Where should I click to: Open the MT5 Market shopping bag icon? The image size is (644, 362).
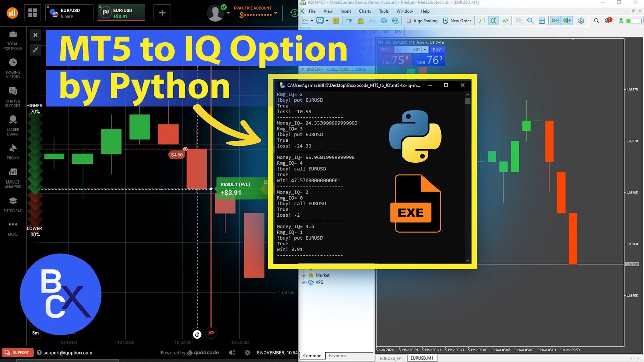[x=361, y=21]
